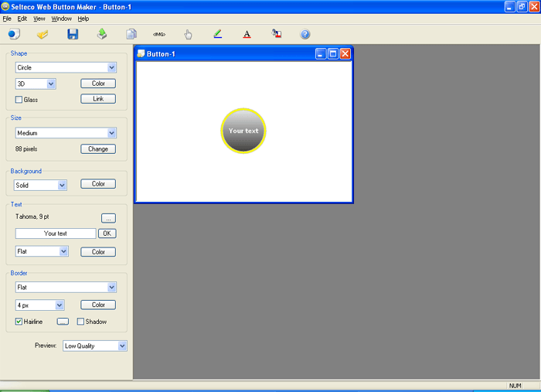Click the Your text input field
The height and width of the screenshot is (392, 541).
(x=56, y=233)
